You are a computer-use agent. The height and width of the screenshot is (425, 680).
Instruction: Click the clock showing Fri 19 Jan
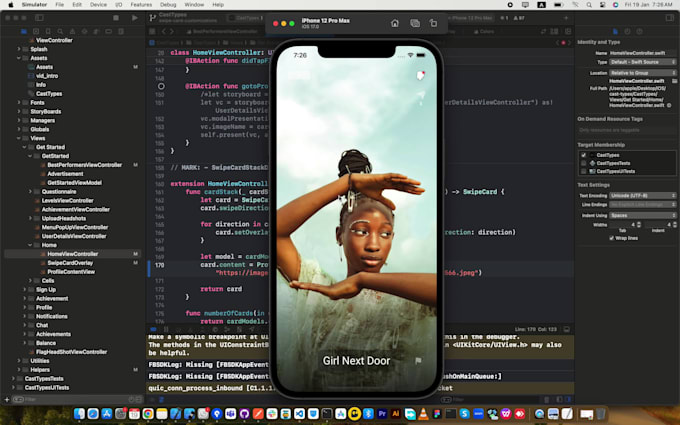coord(649,5)
